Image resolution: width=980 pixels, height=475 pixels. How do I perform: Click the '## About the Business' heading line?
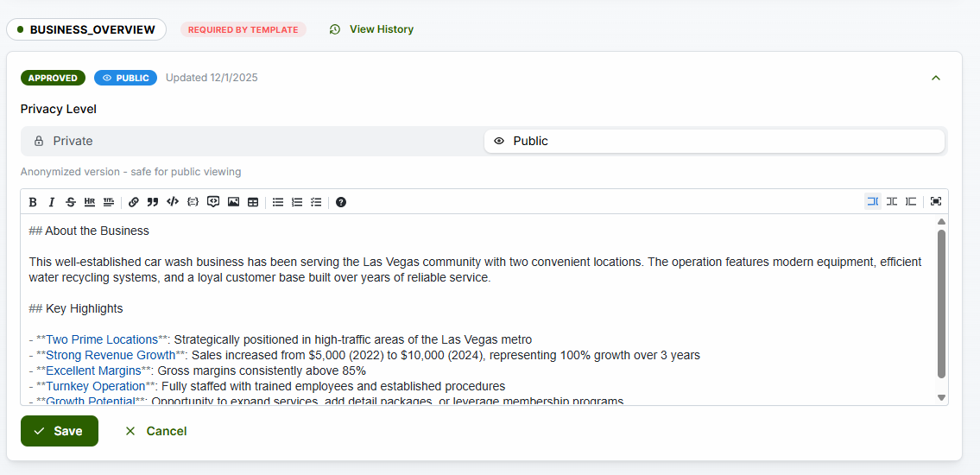(90, 231)
